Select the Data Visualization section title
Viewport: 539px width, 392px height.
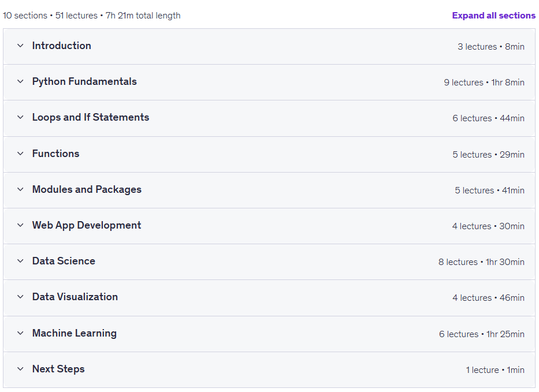(75, 297)
